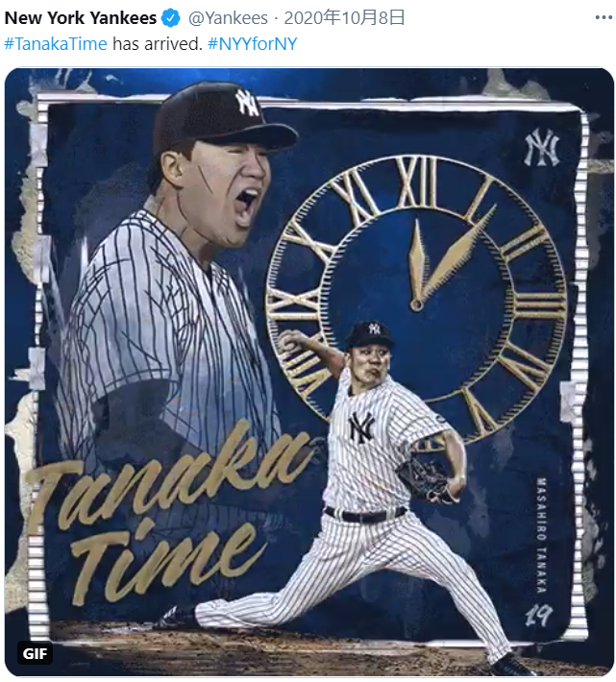
Task: Click the blue verified badge
Action: tap(170, 18)
